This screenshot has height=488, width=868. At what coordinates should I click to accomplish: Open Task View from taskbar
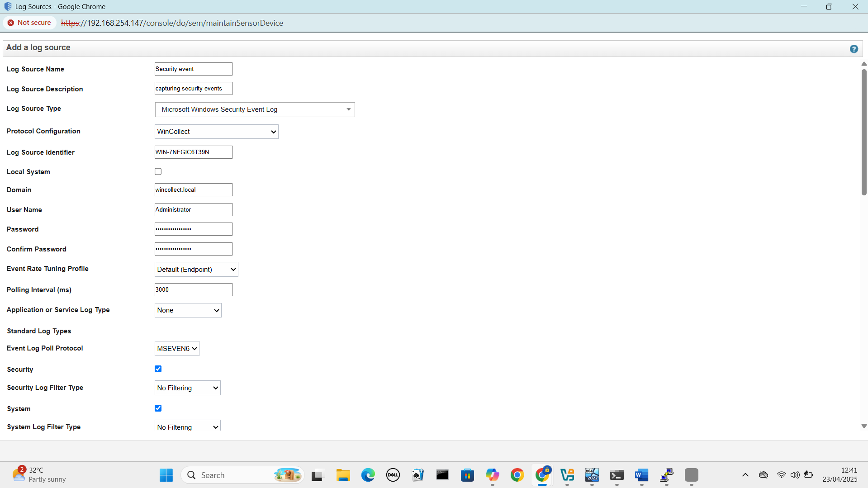[318, 475]
